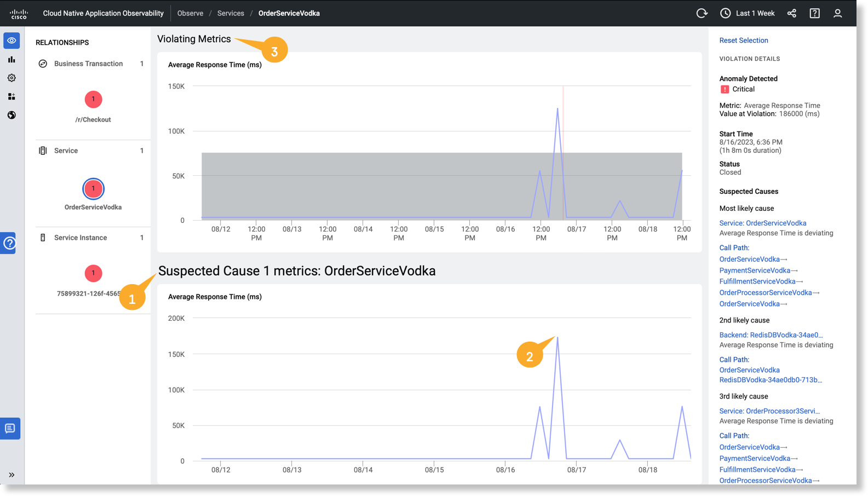Open the user profile icon

click(x=837, y=13)
